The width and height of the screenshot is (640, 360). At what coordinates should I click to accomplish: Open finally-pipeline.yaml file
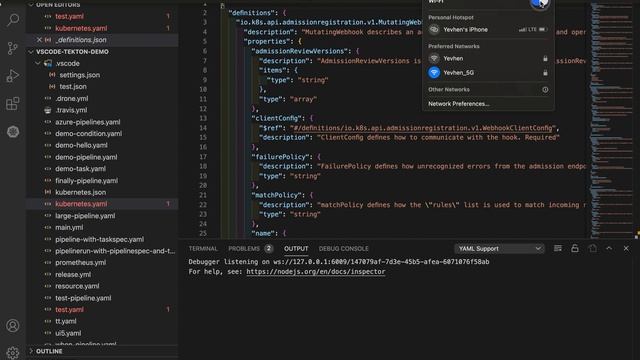pos(102,180)
